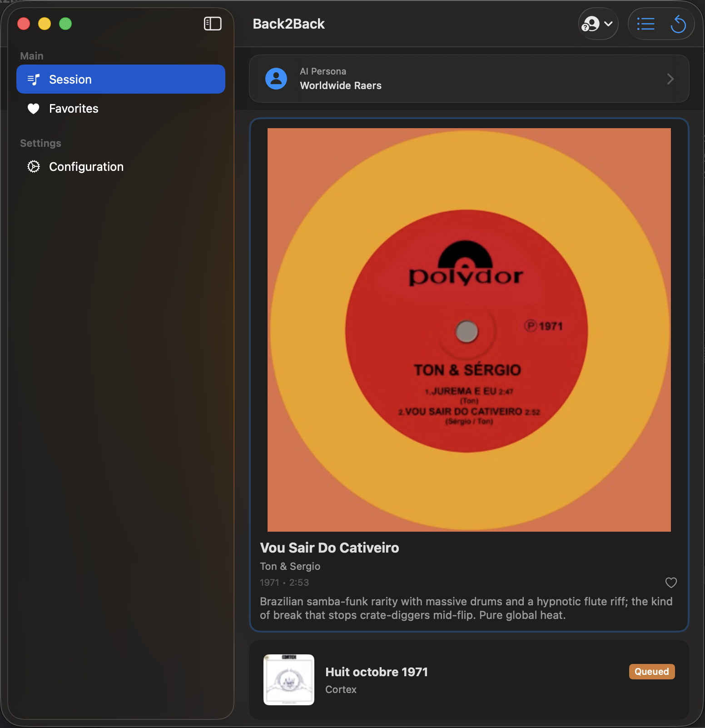Open the AI Persona Worldwide Raers row
Image resolution: width=705 pixels, height=728 pixels.
[x=469, y=79]
